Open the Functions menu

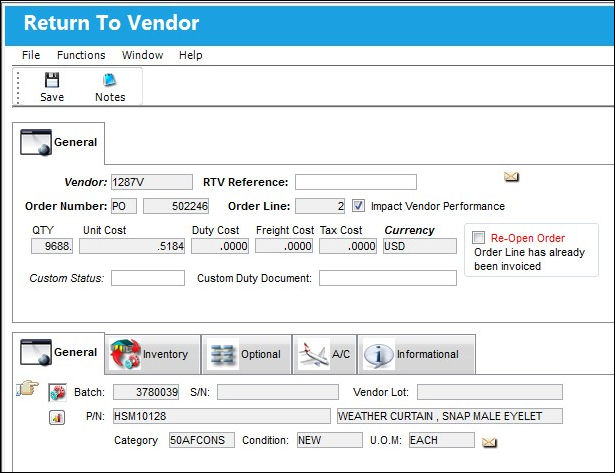[x=81, y=55]
